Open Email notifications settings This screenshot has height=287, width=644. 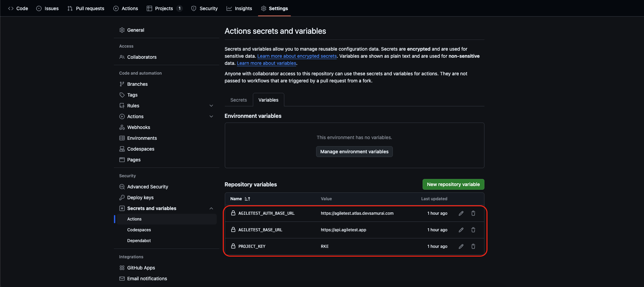[x=166, y=279]
